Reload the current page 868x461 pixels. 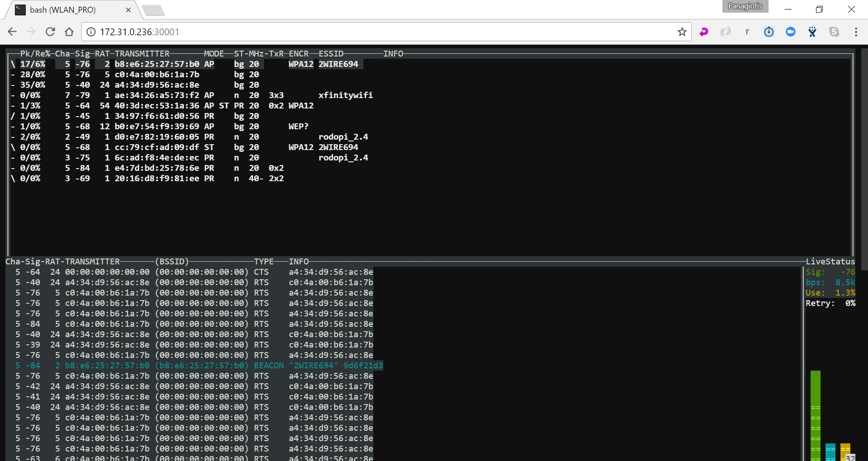point(50,32)
